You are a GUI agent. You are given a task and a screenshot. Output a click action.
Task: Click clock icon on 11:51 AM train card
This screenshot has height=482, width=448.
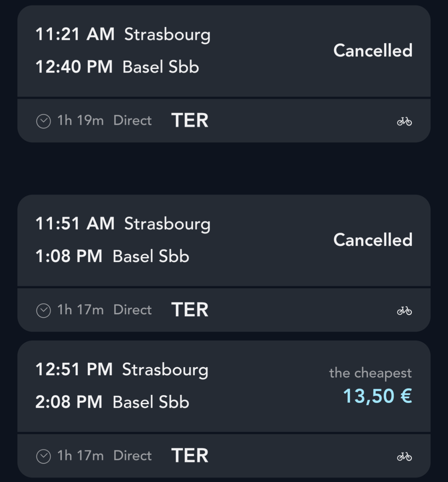pos(44,311)
